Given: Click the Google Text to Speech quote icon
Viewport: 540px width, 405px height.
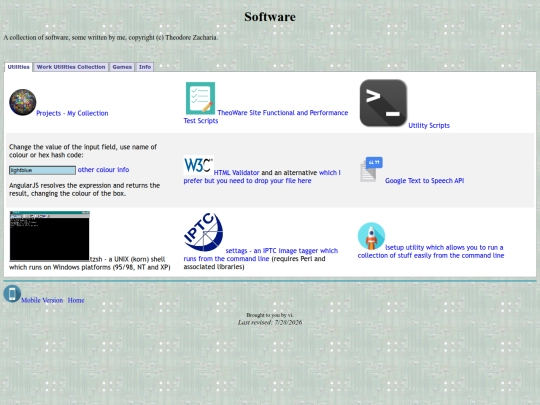Looking at the screenshot, I should click(371, 170).
